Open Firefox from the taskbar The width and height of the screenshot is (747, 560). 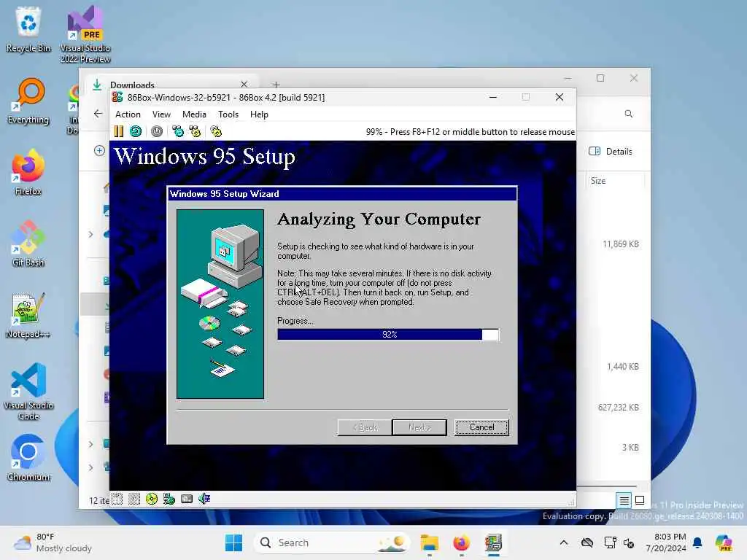[x=461, y=542]
